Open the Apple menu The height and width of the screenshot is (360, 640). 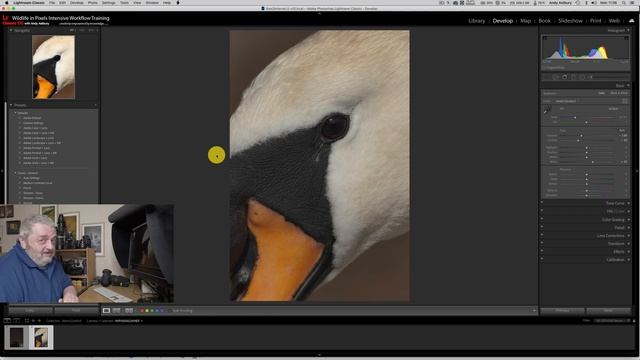7,2
